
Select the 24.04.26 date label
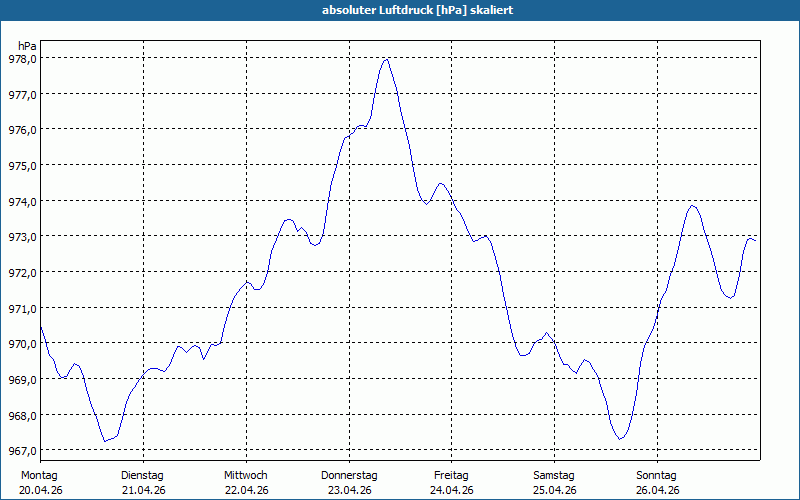pyautogui.click(x=452, y=491)
